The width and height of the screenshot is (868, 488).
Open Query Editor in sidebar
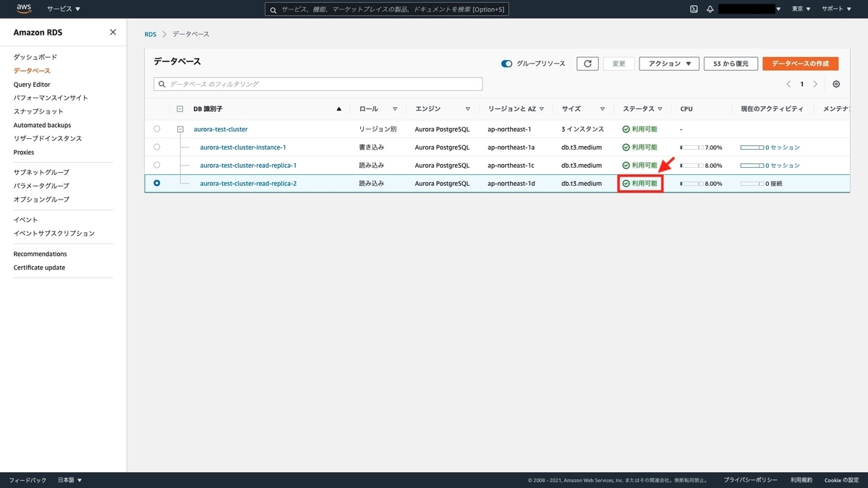pyautogui.click(x=32, y=85)
